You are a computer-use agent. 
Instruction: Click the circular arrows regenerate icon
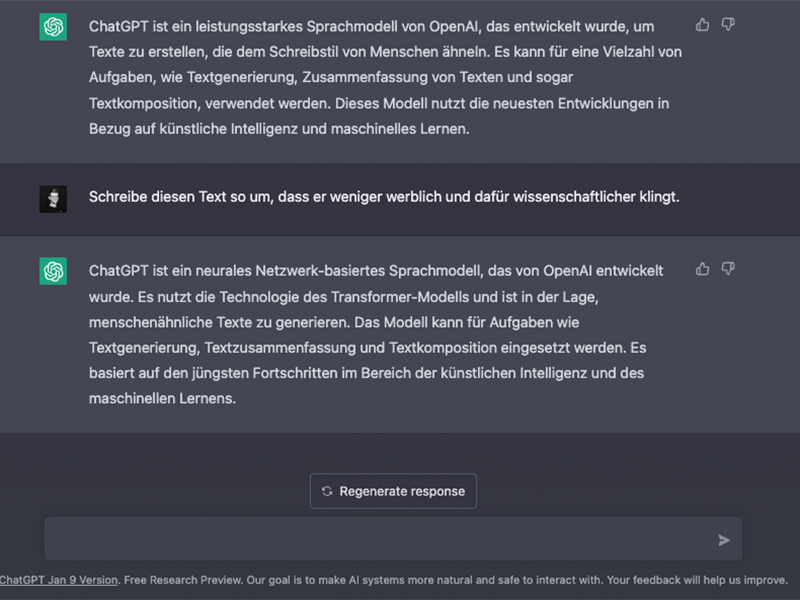point(327,491)
